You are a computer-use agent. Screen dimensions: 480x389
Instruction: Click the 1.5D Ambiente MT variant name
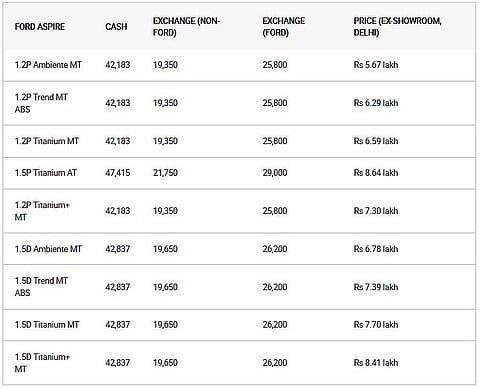point(48,249)
